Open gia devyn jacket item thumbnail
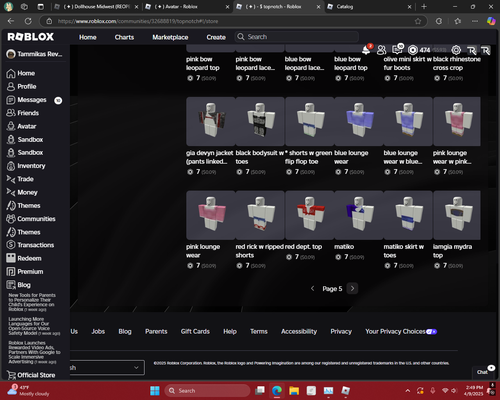This screenshot has height=400, width=500. [x=211, y=121]
